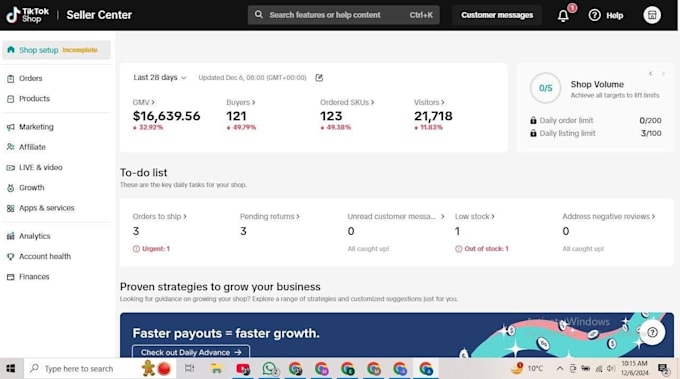Open the Help question mark icon
The image size is (680, 379).
point(594,15)
